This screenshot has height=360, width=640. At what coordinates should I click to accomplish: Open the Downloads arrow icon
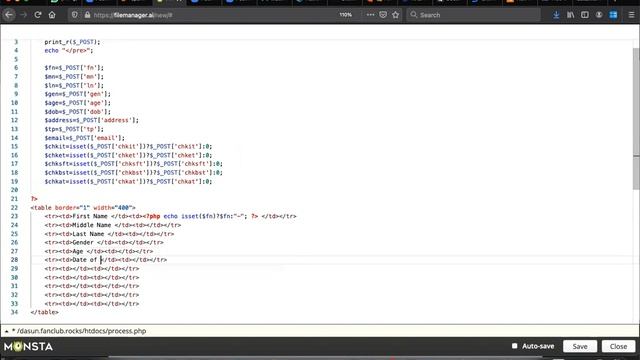(x=556, y=15)
